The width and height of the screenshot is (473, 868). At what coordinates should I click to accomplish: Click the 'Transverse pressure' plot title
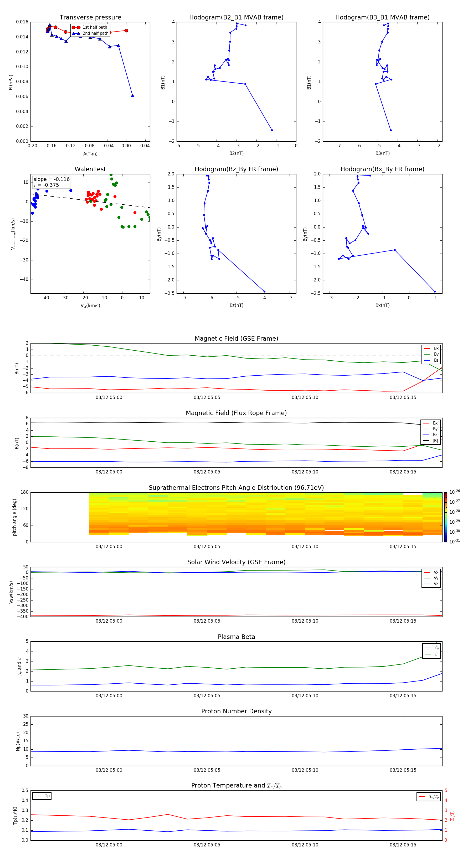click(90, 18)
